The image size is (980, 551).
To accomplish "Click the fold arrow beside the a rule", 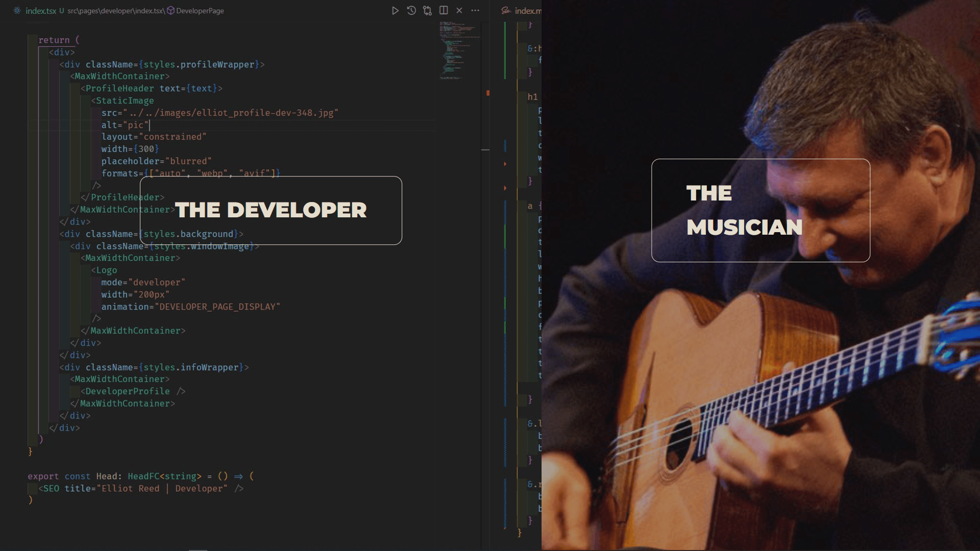I will [505, 188].
